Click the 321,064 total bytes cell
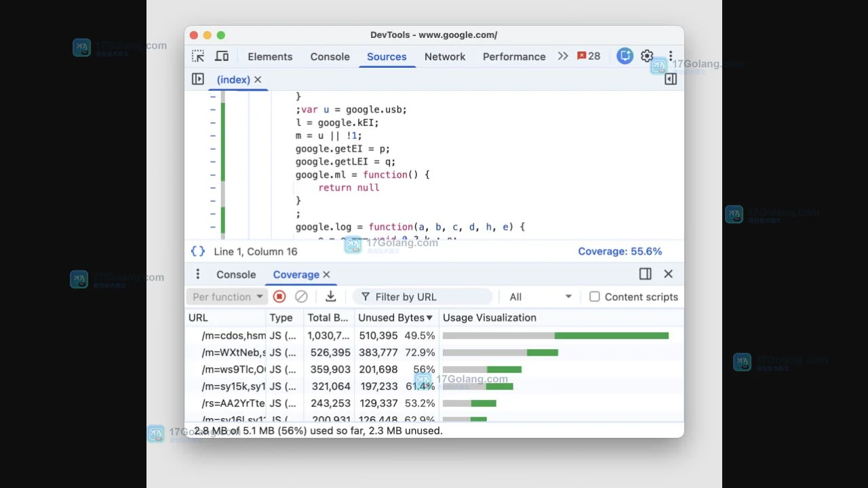868x488 pixels. click(x=330, y=386)
